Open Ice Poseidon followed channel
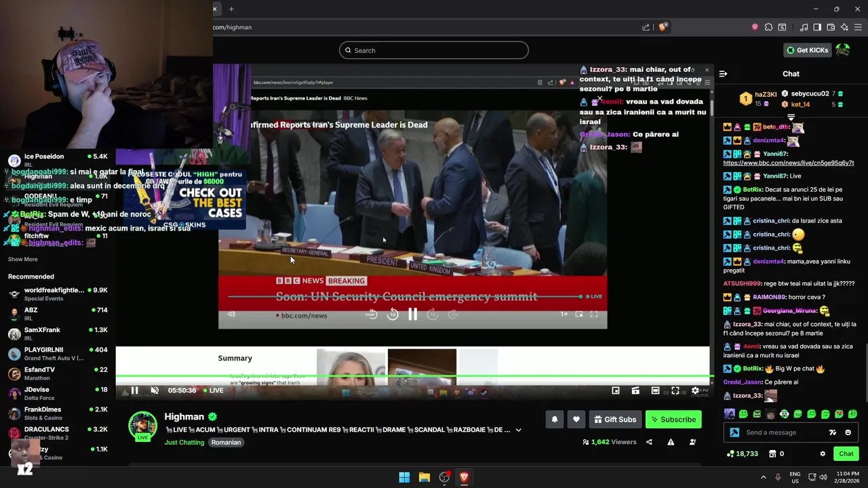This screenshot has height=488, width=868. (x=58, y=160)
